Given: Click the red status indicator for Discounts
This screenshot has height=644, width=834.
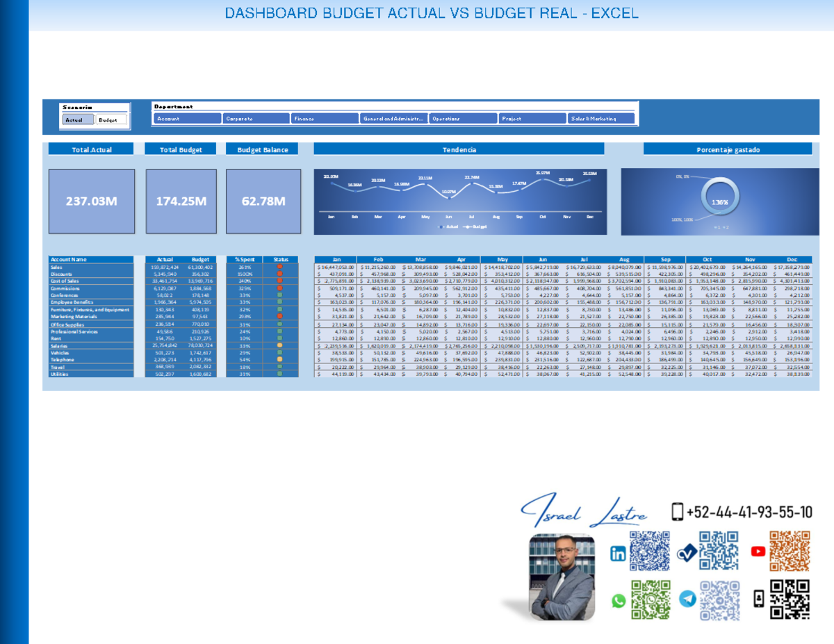Looking at the screenshot, I should [280, 274].
